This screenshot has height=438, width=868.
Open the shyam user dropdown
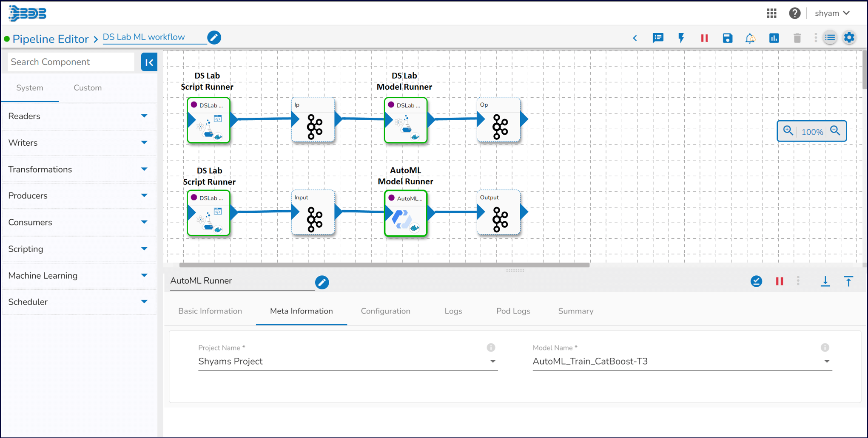[832, 13]
